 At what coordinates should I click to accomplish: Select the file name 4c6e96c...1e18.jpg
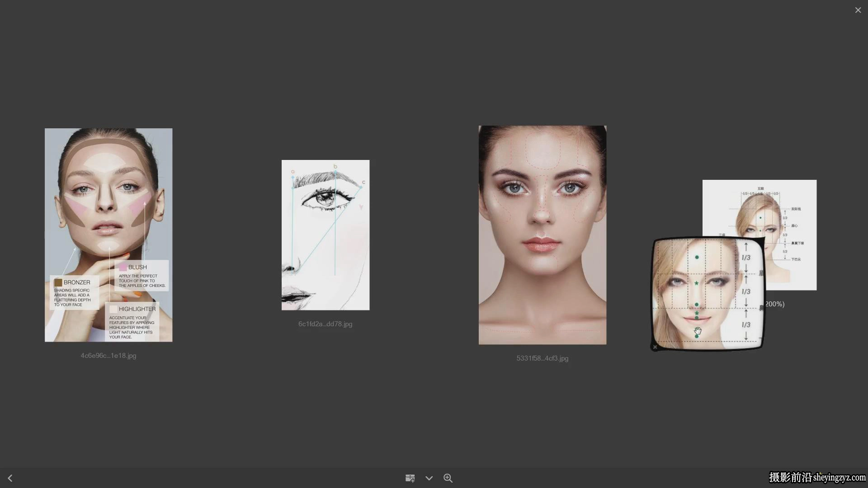[108, 356]
